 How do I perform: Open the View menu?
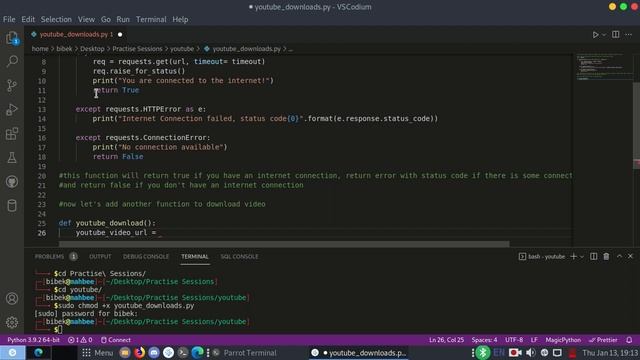[x=86, y=19]
